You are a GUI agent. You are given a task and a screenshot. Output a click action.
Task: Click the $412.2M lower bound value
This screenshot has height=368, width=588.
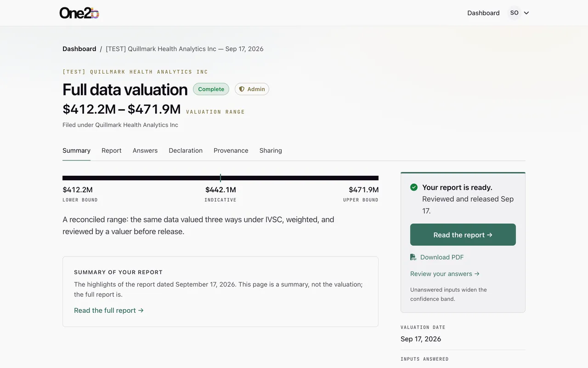tap(78, 190)
